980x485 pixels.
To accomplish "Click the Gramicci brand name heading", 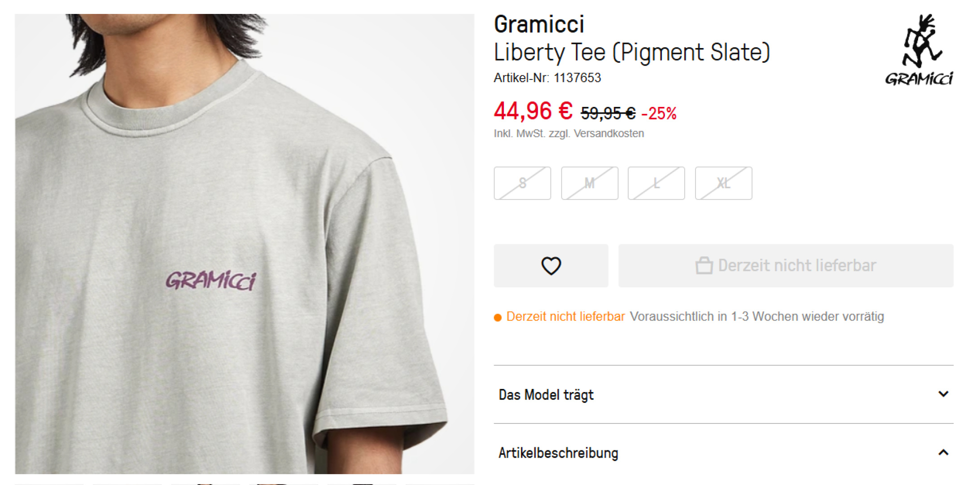I will [x=539, y=24].
